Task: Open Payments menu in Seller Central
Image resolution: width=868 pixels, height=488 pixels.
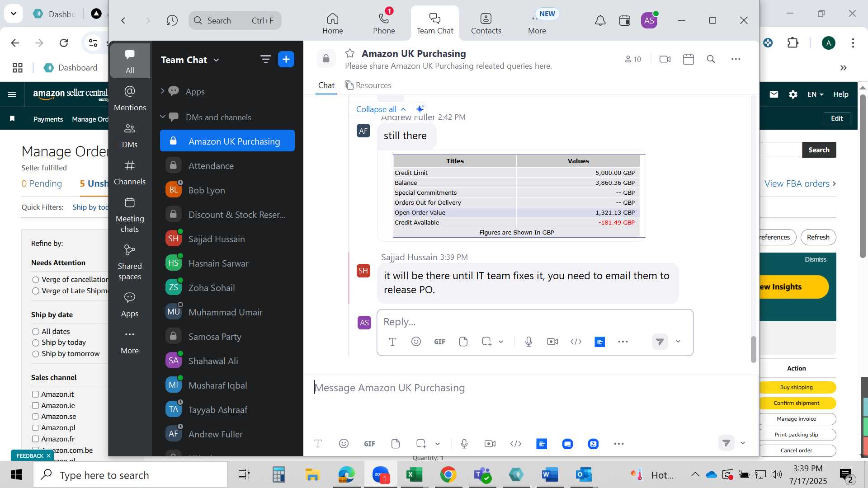Action: (x=48, y=119)
